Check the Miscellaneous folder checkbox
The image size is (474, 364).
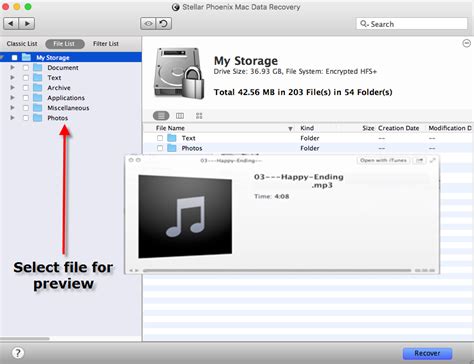point(26,108)
